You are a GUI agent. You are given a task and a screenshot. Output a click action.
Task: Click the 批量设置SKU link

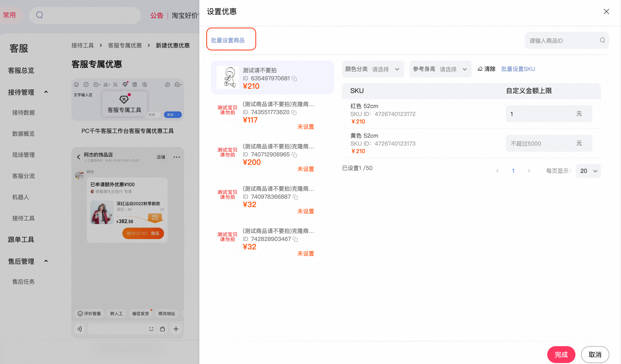point(518,69)
